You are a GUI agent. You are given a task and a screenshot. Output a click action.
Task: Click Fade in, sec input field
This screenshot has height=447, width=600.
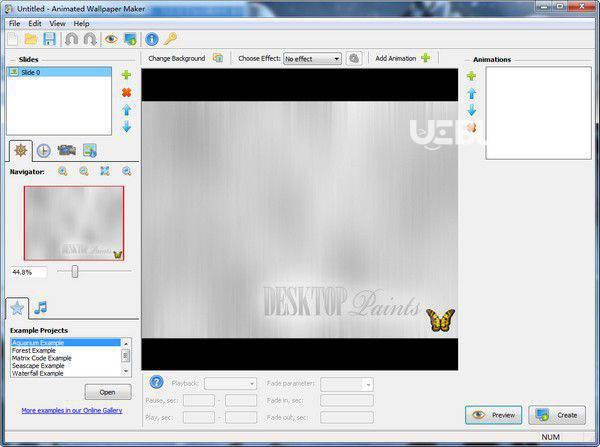click(x=347, y=401)
